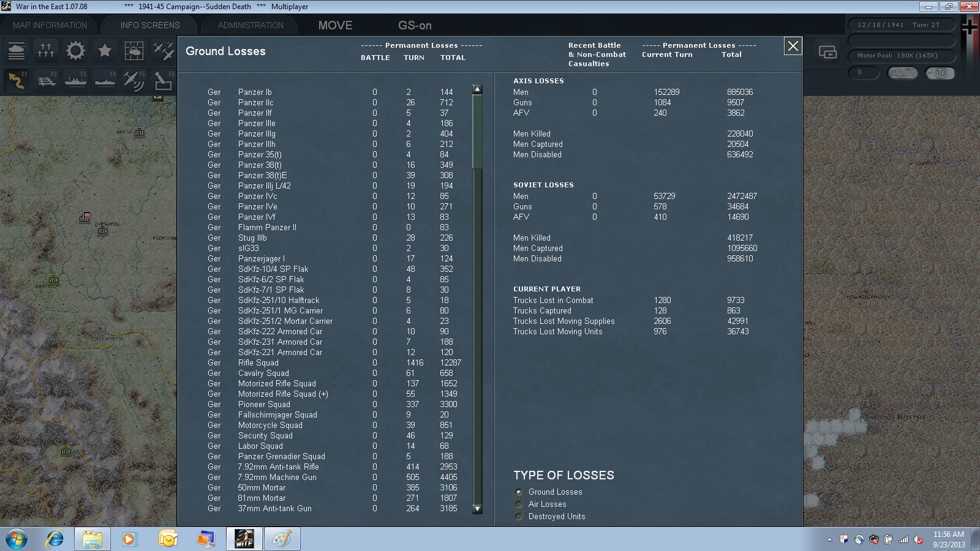Close the Ground Losses panel
Screen dimensions: 980x551
coord(793,46)
